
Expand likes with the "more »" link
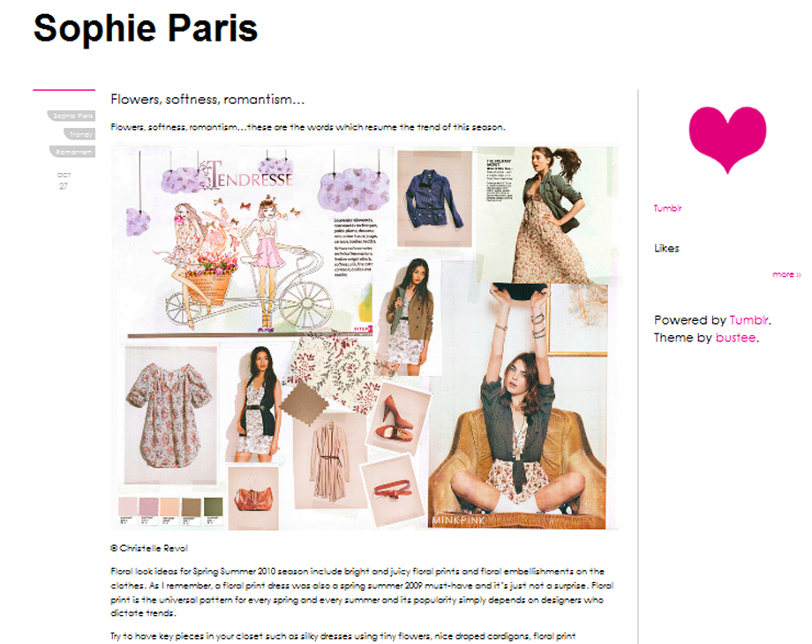point(786,273)
